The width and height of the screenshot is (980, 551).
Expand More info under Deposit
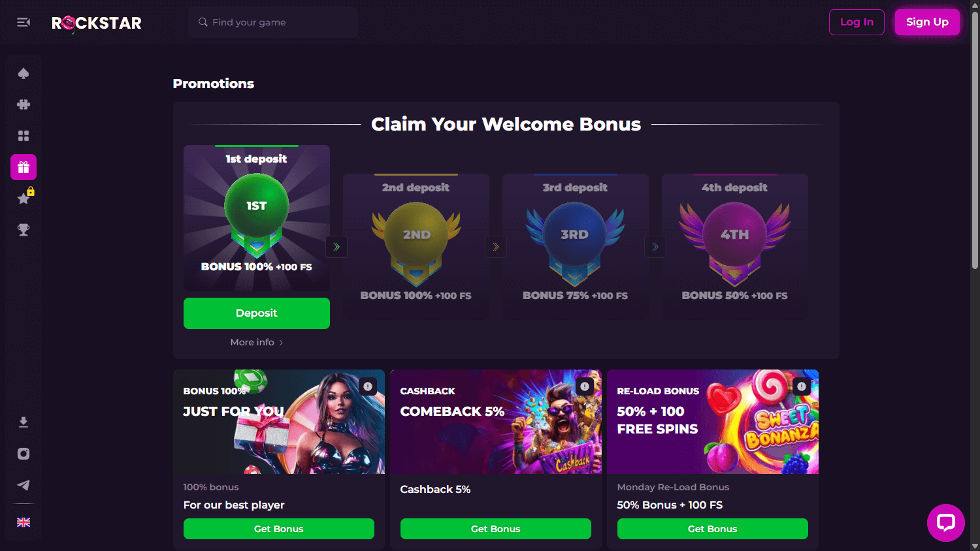256,342
